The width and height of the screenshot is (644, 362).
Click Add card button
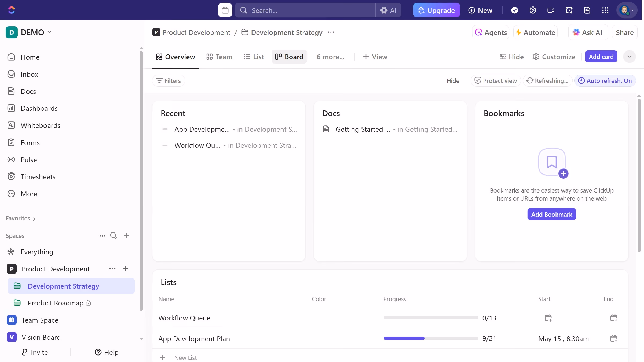tap(601, 57)
